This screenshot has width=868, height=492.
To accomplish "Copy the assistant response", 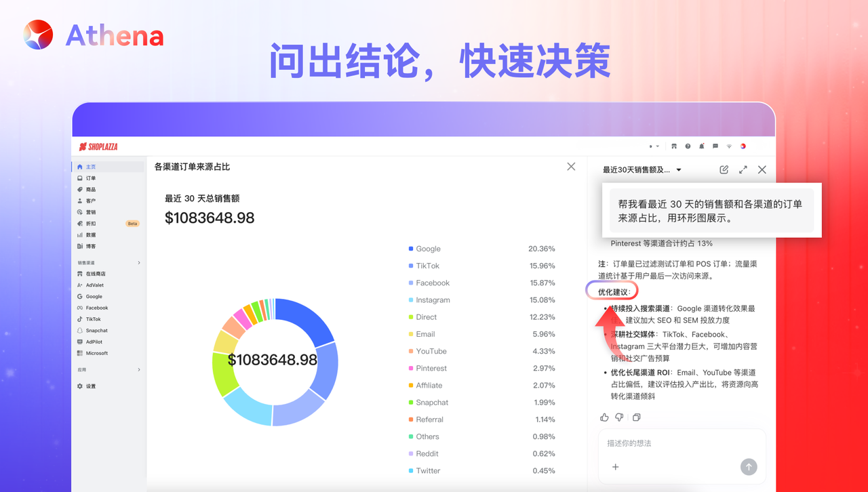I will [636, 417].
